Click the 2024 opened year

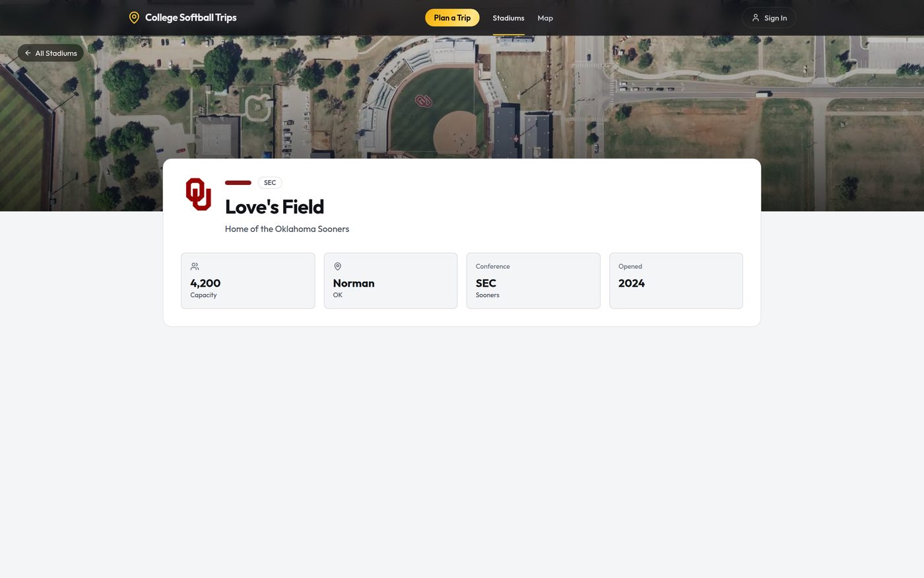(632, 283)
